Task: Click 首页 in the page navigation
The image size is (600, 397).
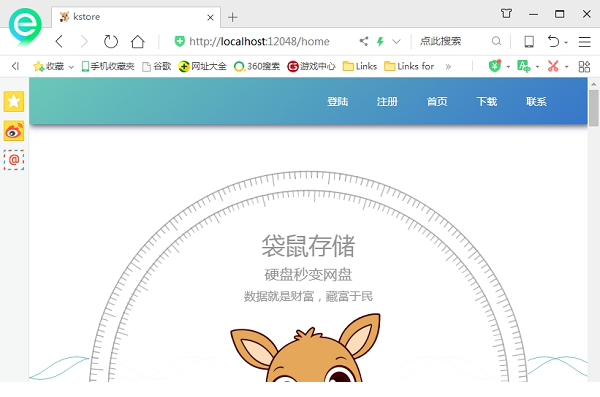Action: click(x=437, y=101)
